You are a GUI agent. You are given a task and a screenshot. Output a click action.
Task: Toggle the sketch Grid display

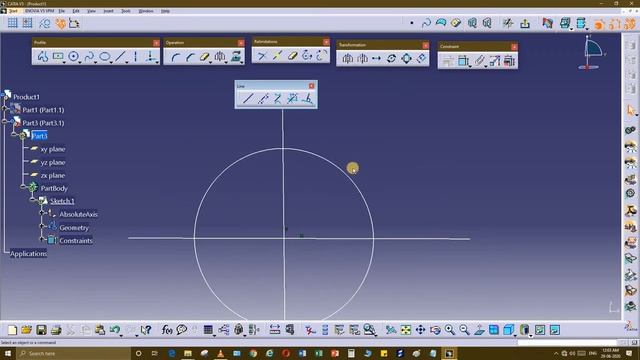(13, 23)
